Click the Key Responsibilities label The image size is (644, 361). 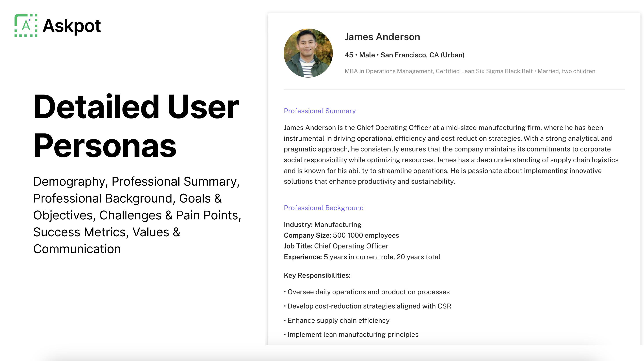pos(317,275)
